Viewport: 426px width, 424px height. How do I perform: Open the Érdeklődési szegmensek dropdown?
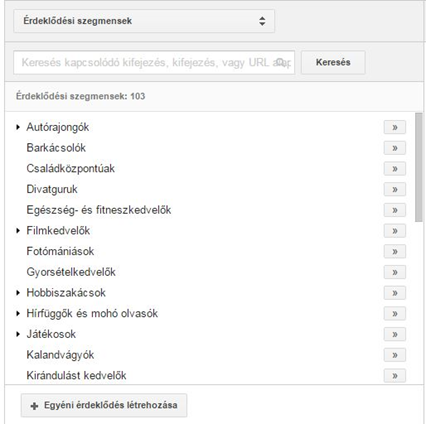click(144, 21)
